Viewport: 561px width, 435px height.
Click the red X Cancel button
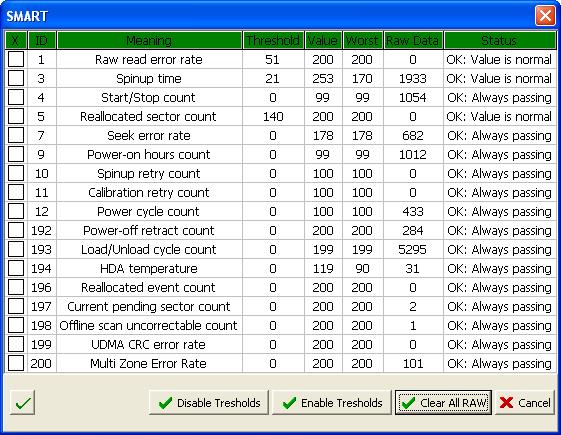[525, 403]
